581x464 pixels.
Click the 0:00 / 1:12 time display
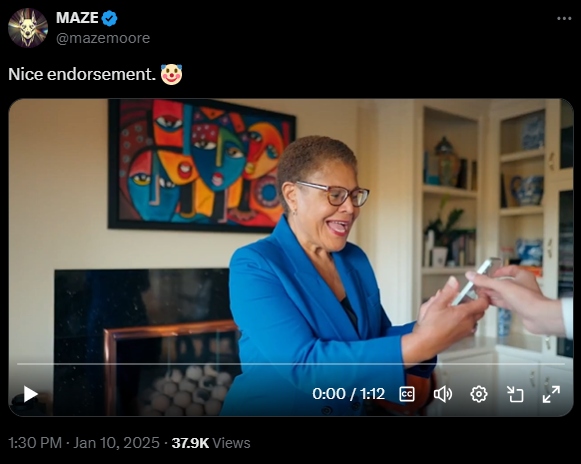pos(348,394)
